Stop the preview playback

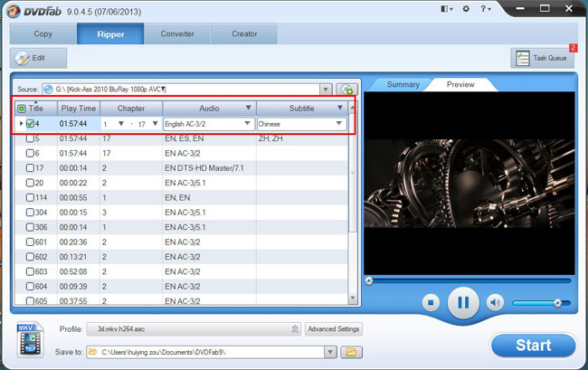point(431,302)
